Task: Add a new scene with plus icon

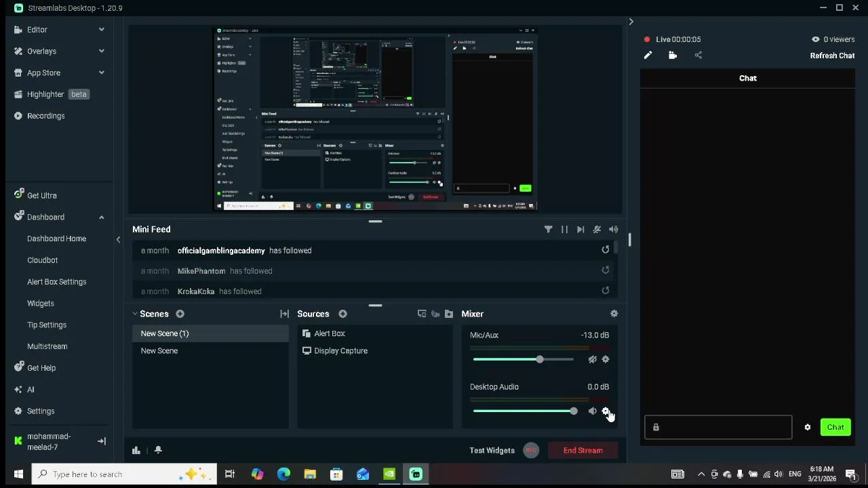Action: pyautogui.click(x=180, y=314)
